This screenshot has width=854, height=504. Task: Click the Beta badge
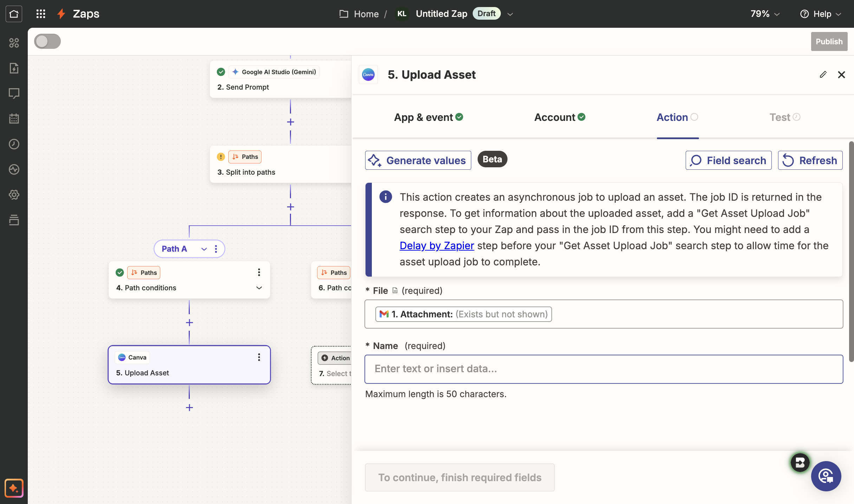pos(492,159)
